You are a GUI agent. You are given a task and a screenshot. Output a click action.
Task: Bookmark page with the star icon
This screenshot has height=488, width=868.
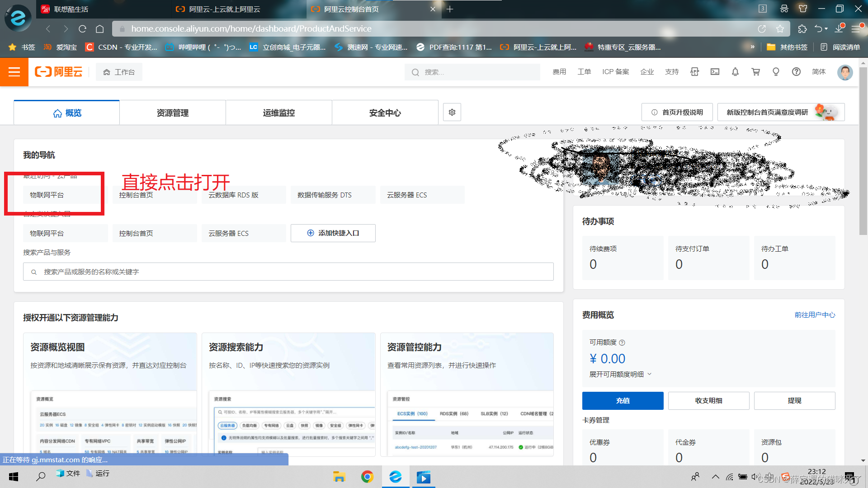(x=780, y=29)
